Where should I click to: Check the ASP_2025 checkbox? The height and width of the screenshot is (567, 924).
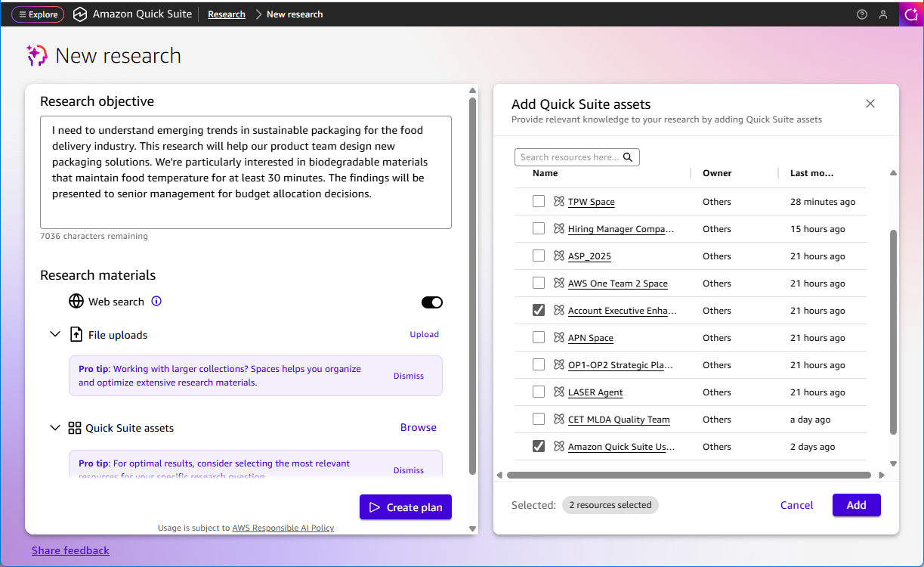coord(539,256)
